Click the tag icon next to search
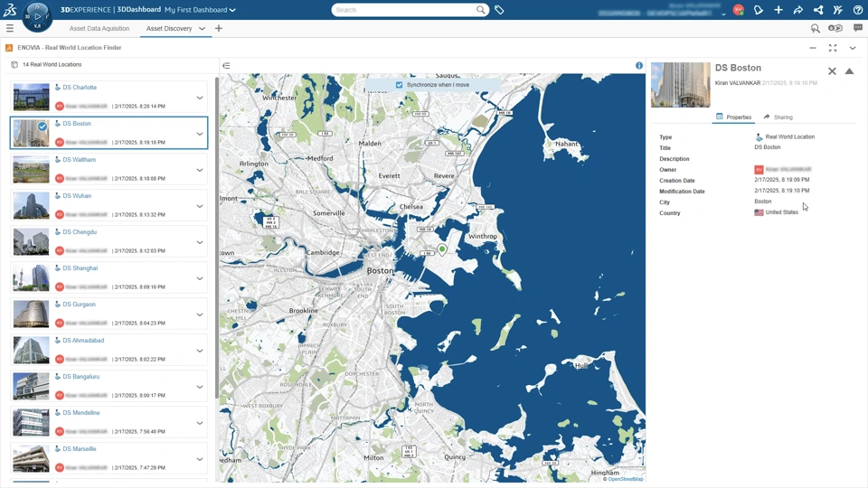The image size is (868, 488). [499, 10]
